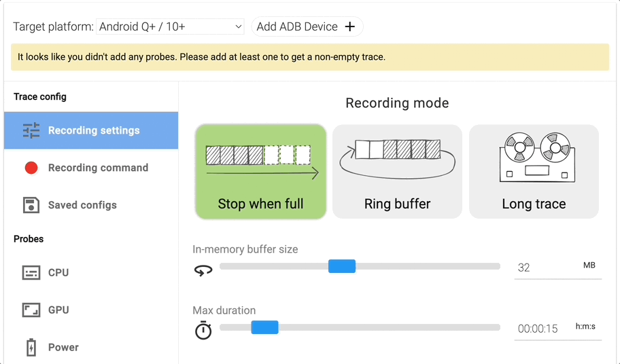The width and height of the screenshot is (620, 364).
Task: Open the Target platform dropdown
Action: [x=170, y=26]
